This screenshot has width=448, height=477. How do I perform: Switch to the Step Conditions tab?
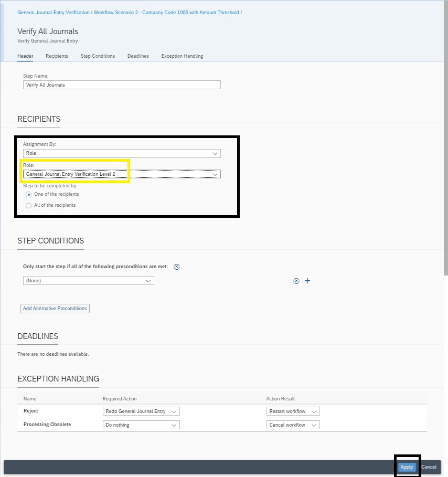click(98, 56)
